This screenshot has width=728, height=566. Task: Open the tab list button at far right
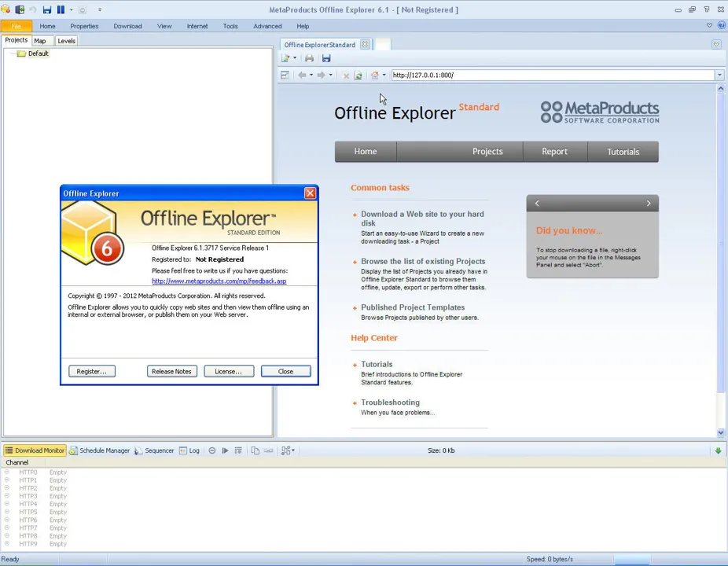(x=716, y=44)
